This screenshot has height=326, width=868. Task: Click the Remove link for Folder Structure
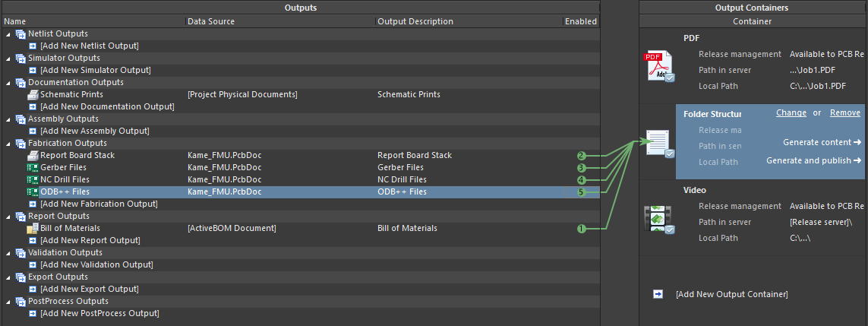[845, 113]
